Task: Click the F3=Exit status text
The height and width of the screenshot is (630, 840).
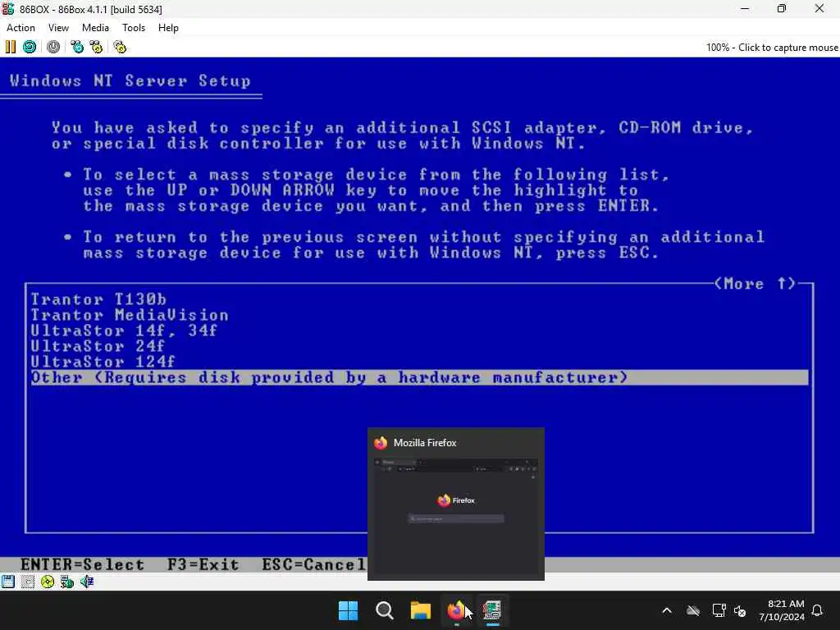Action: click(203, 564)
